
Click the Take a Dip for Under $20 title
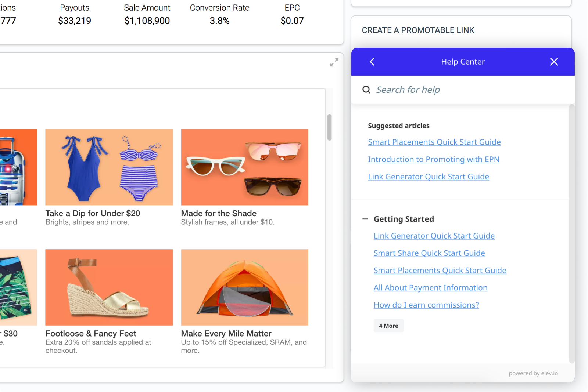(x=93, y=213)
